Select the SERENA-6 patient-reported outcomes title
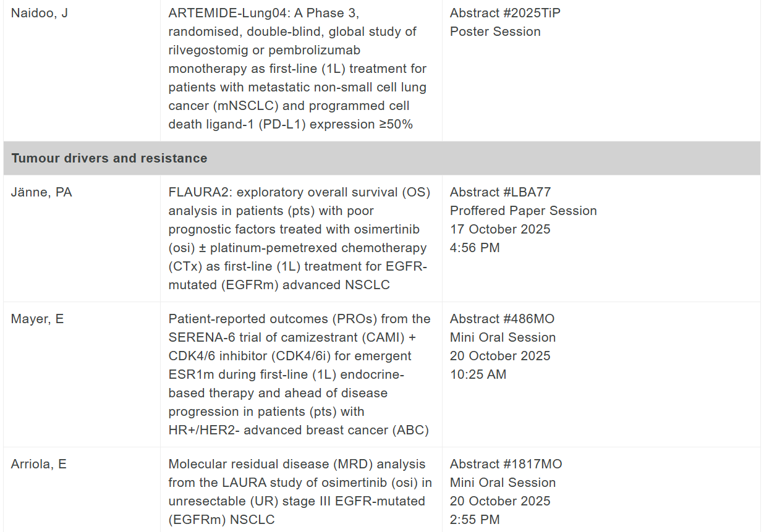The width and height of the screenshot is (764, 532). click(299, 374)
